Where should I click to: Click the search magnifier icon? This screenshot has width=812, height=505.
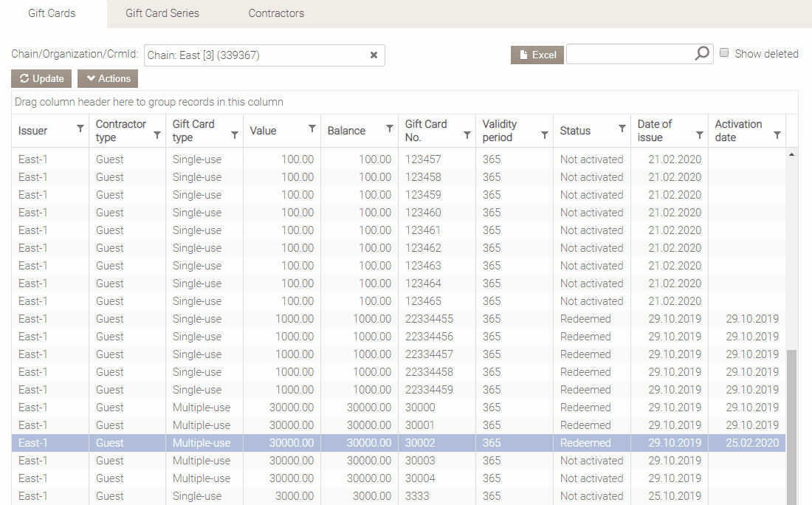[702, 54]
